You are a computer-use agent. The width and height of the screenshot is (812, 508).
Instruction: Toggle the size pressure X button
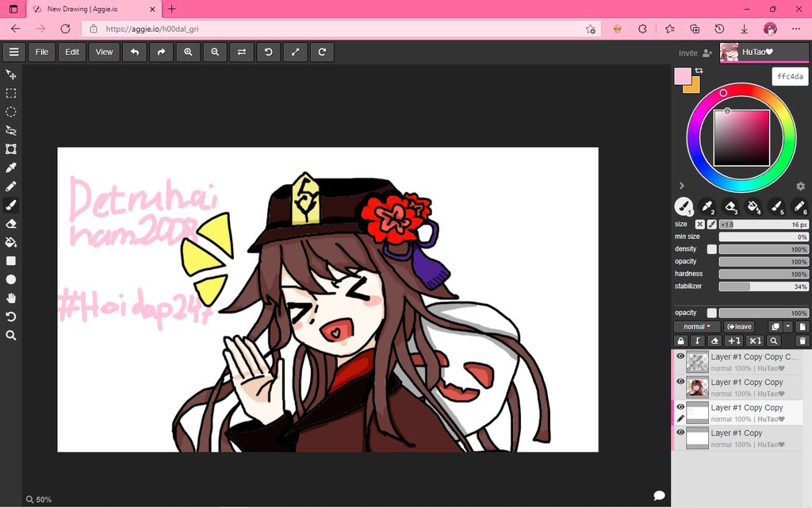(699, 225)
